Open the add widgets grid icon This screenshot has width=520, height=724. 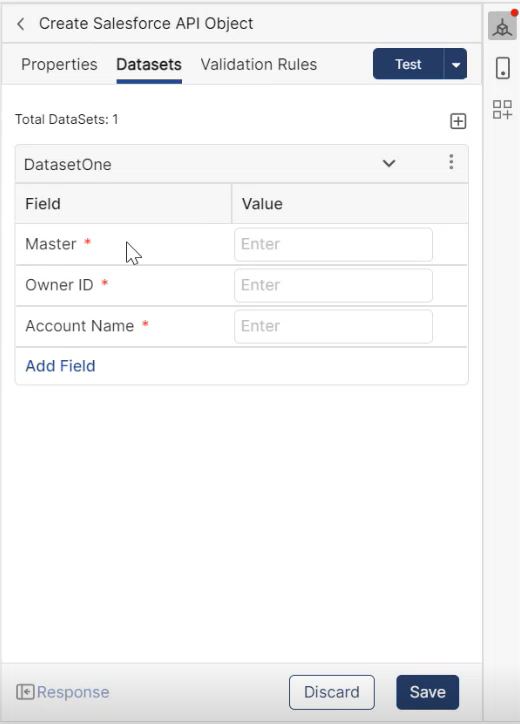(502, 110)
